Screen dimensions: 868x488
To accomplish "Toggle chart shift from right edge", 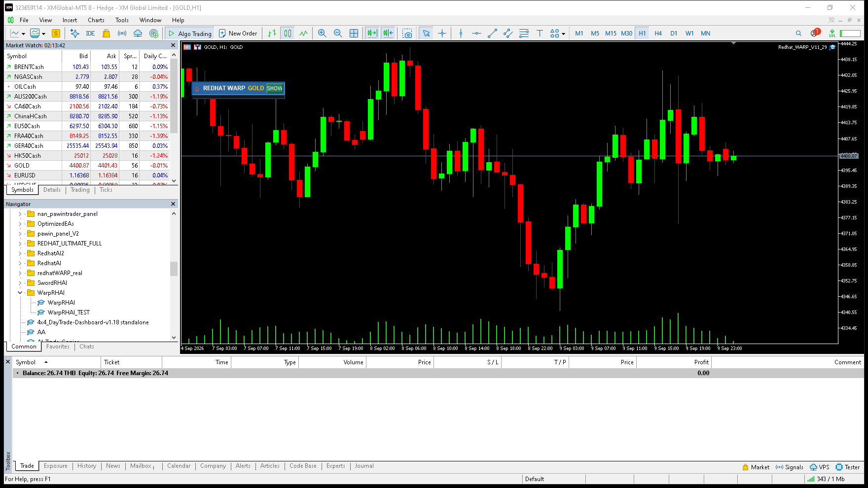I will (388, 34).
